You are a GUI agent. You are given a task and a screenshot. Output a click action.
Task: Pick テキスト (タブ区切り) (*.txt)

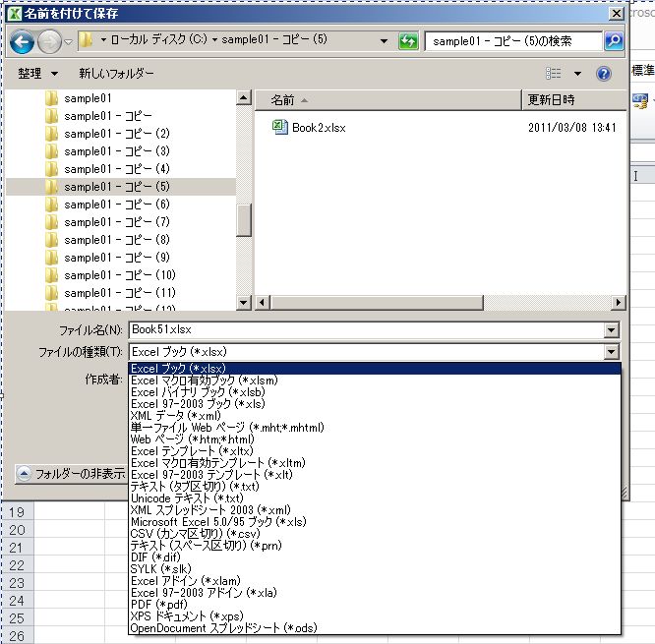375,486
